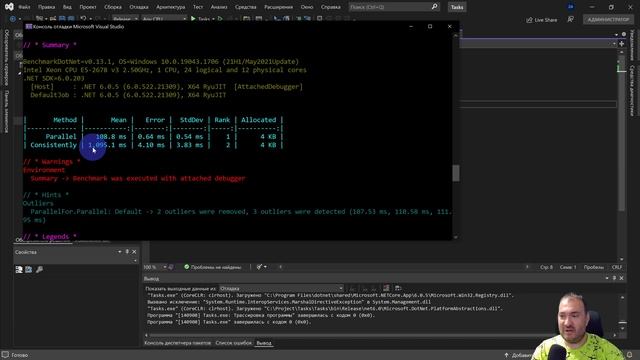Image resolution: width=640 pixels, height=360 pixels.
Task: Open the Проект menu
Action: tap(88, 7)
